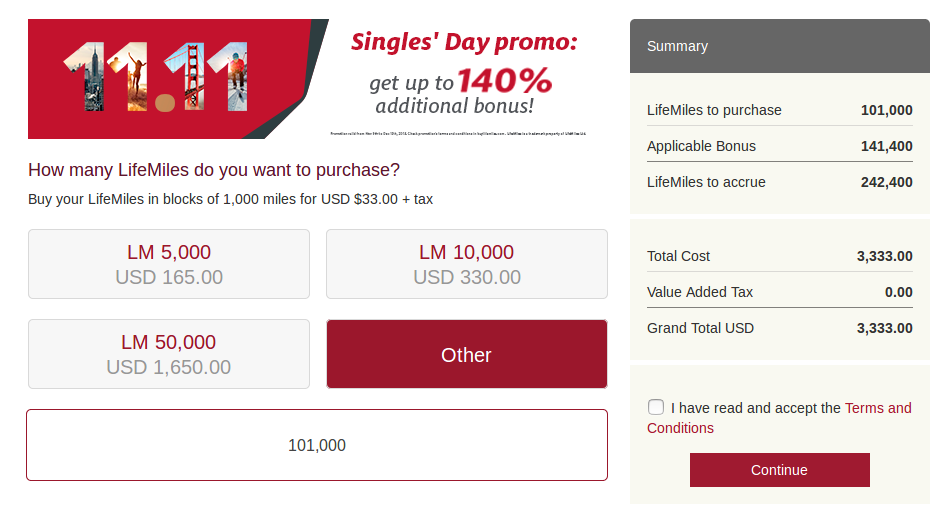The image size is (948, 509).
Task: Select the LM 5,000 purchase option
Action: [168, 264]
